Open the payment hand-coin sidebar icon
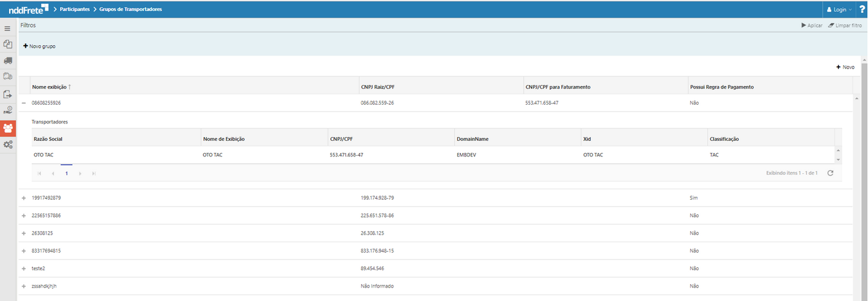 [x=8, y=110]
